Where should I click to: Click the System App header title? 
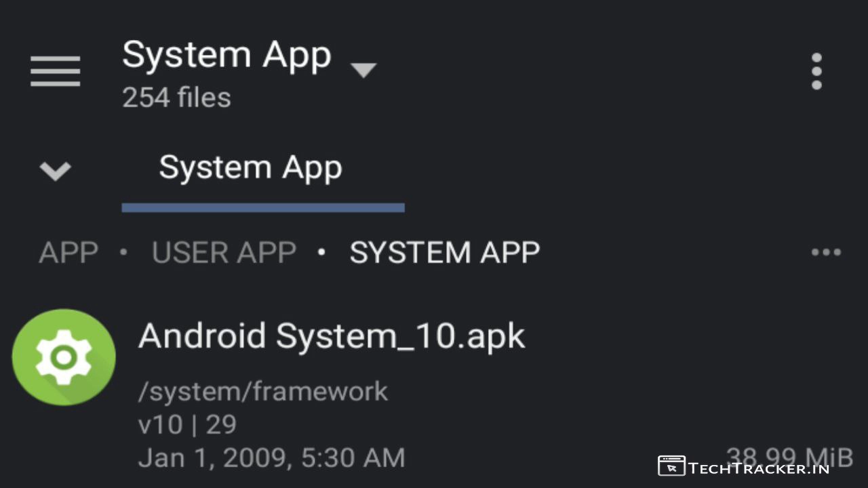pyautogui.click(x=226, y=56)
